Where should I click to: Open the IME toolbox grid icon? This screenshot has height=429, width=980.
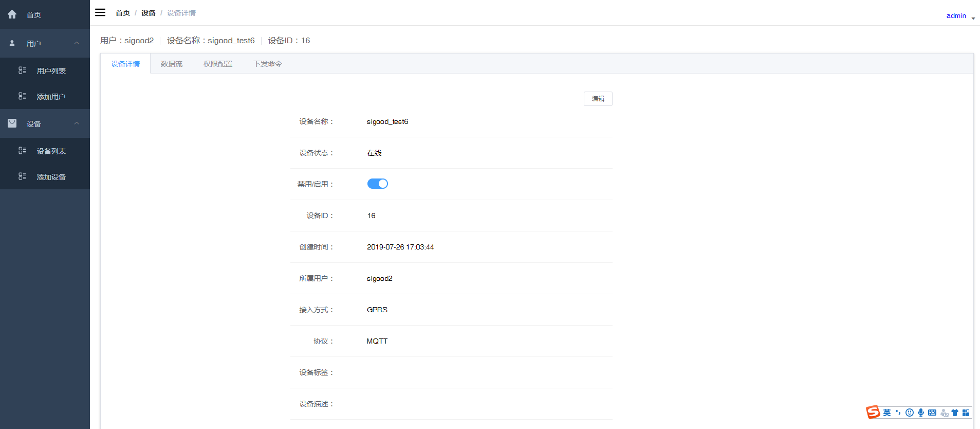[x=966, y=413]
